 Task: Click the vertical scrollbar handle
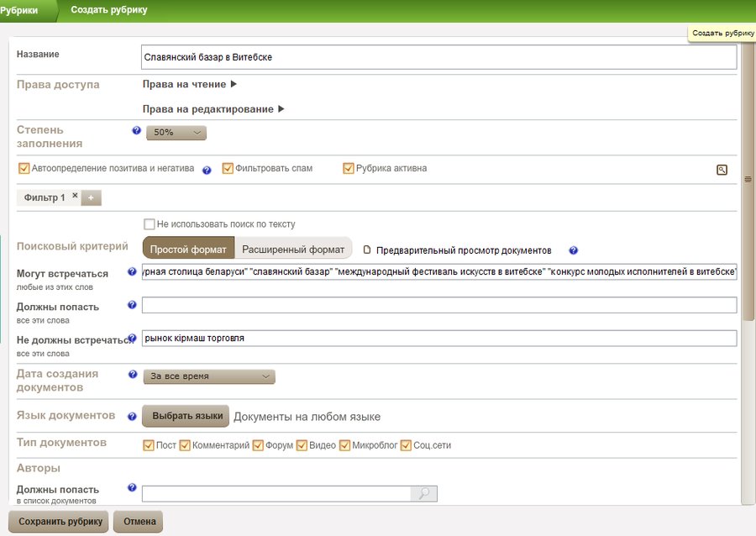click(748, 179)
